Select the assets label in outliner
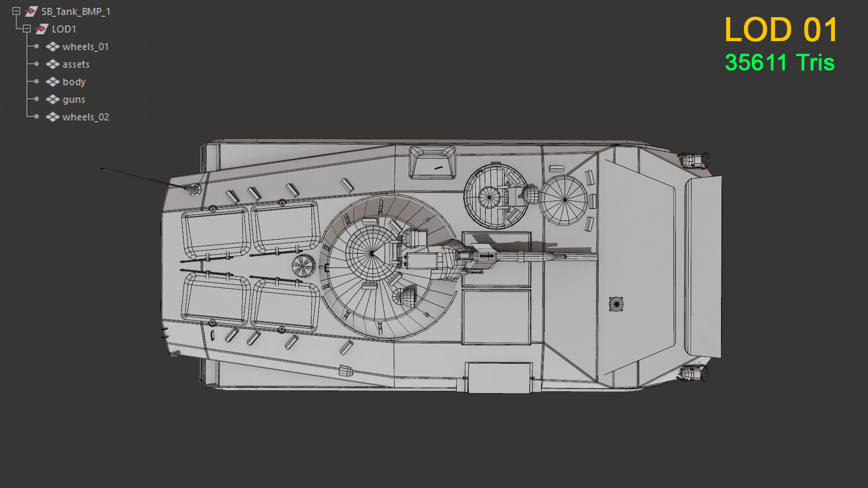 click(x=76, y=64)
